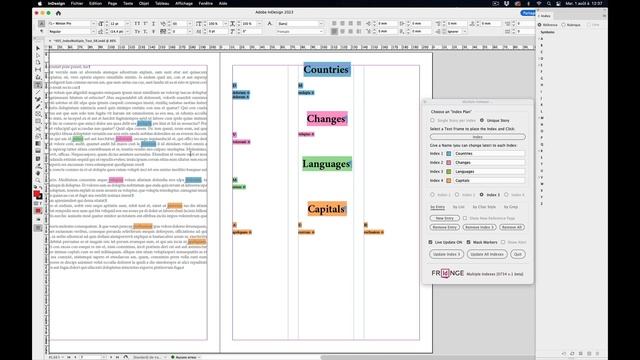Select the Pencil tool

click(x=38, y=107)
